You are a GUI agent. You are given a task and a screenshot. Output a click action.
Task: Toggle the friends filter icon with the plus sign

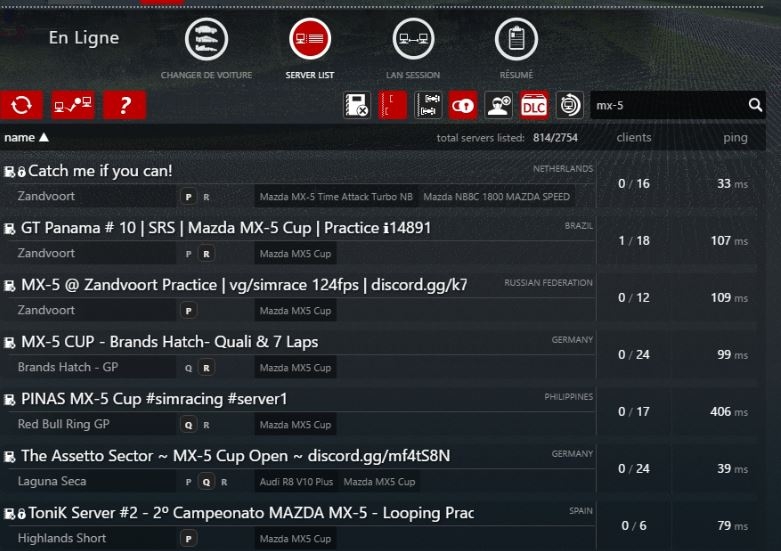point(499,105)
